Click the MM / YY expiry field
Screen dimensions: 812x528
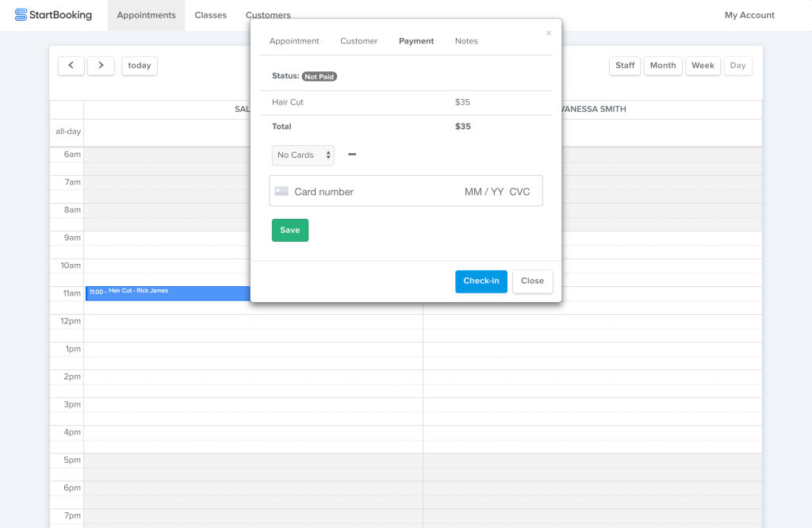pyautogui.click(x=484, y=192)
